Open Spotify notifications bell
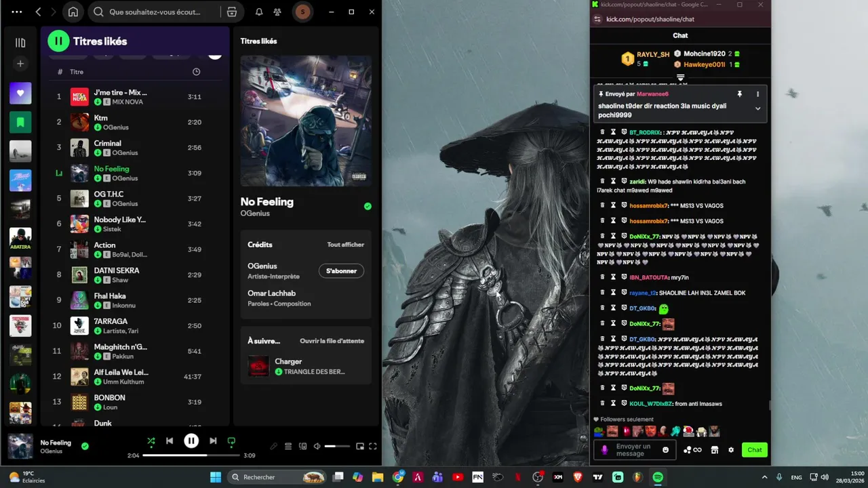868x488 pixels. click(x=259, y=12)
